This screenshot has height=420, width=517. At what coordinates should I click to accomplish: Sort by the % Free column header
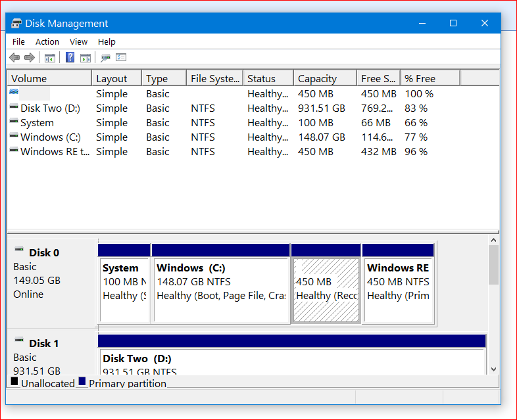(430, 78)
